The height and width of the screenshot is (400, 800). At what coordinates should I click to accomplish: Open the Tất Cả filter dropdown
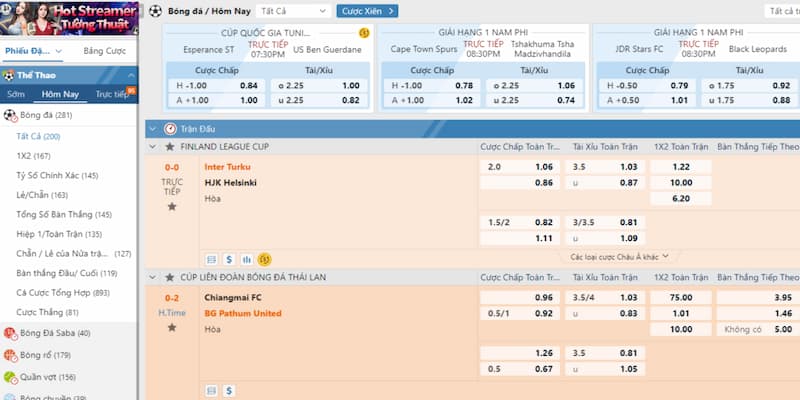(293, 11)
